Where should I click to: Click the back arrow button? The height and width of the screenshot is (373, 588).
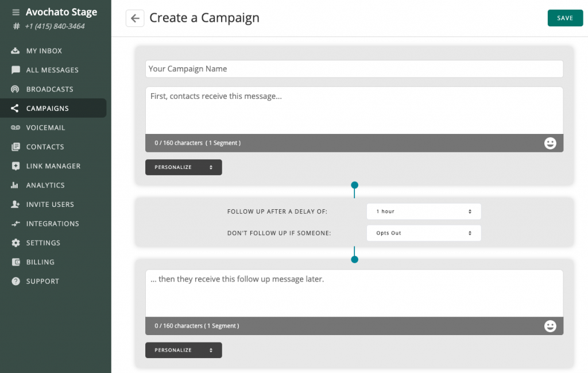click(135, 18)
